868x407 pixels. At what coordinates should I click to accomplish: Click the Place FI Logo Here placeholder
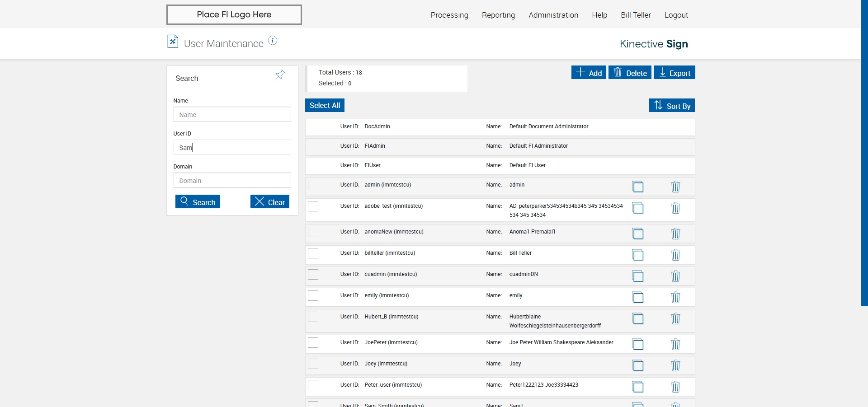(x=234, y=14)
